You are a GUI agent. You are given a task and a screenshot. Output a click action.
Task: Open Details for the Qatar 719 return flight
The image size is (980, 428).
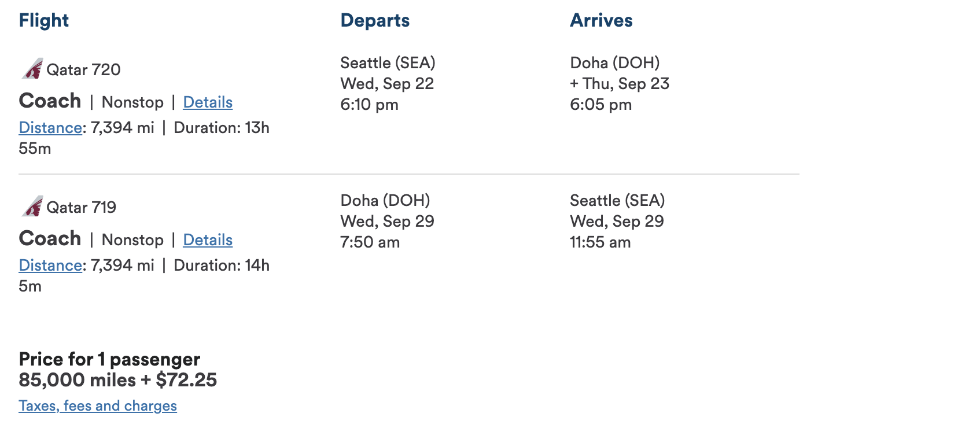tap(208, 239)
